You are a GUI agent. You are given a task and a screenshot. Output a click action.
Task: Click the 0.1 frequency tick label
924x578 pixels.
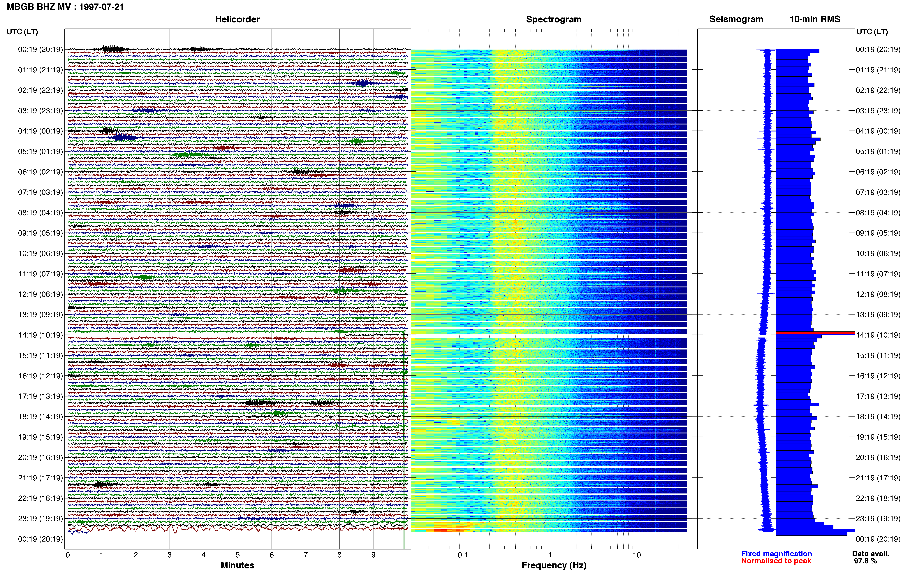pyautogui.click(x=463, y=555)
